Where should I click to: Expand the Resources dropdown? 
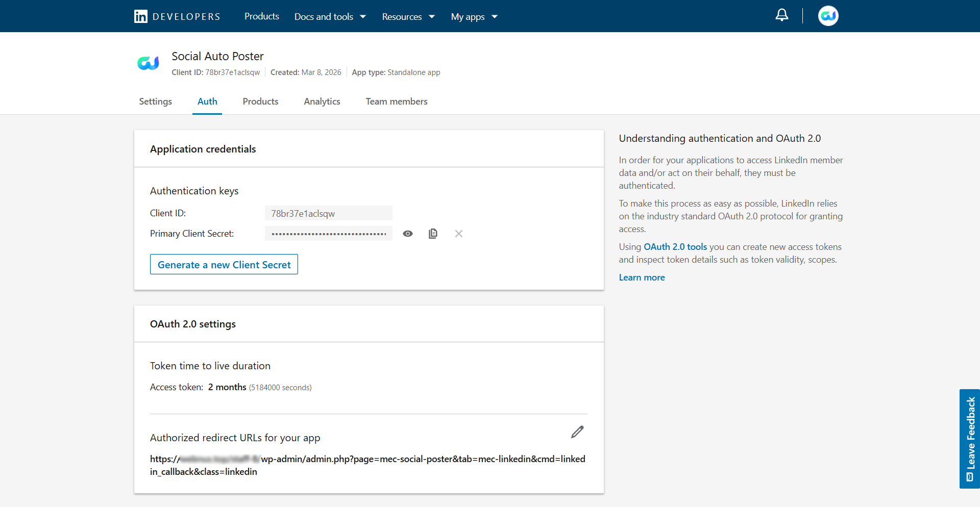click(408, 17)
